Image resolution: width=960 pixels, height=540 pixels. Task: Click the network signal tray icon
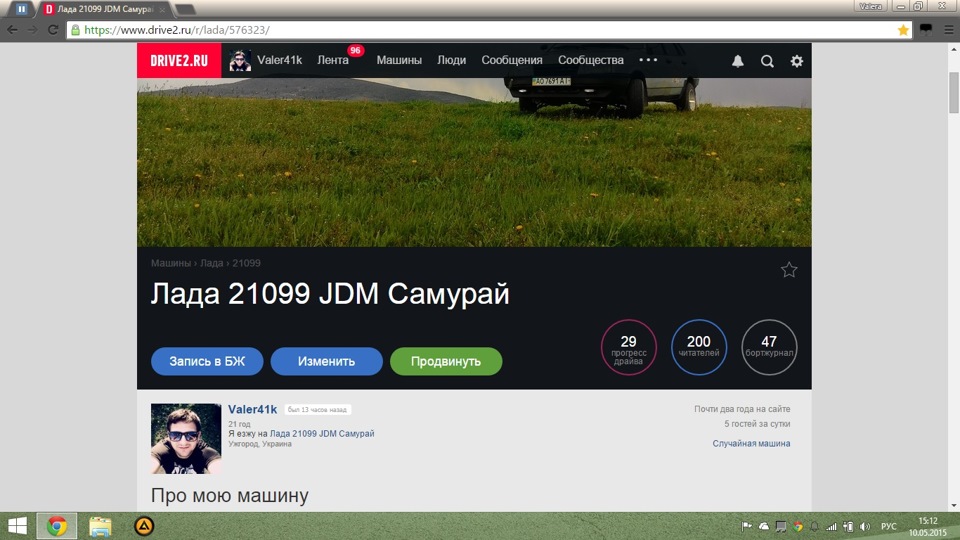(831, 526)
